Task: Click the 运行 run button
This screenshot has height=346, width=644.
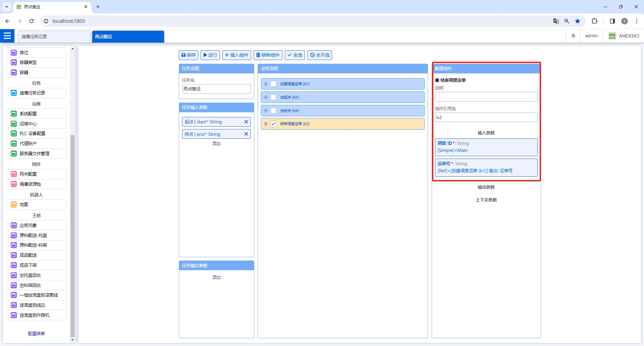Action: 210,55
